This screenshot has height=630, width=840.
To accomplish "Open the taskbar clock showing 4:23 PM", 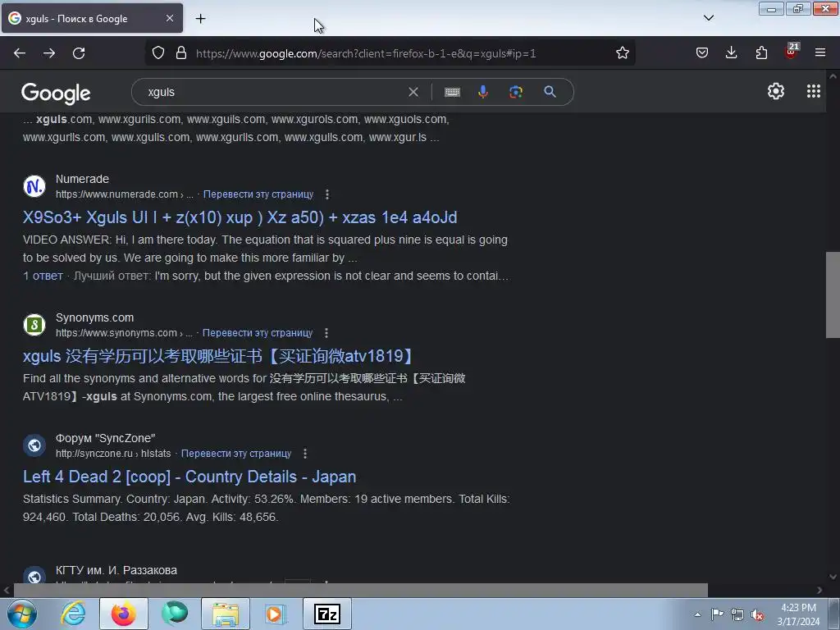I will (798, 614).
